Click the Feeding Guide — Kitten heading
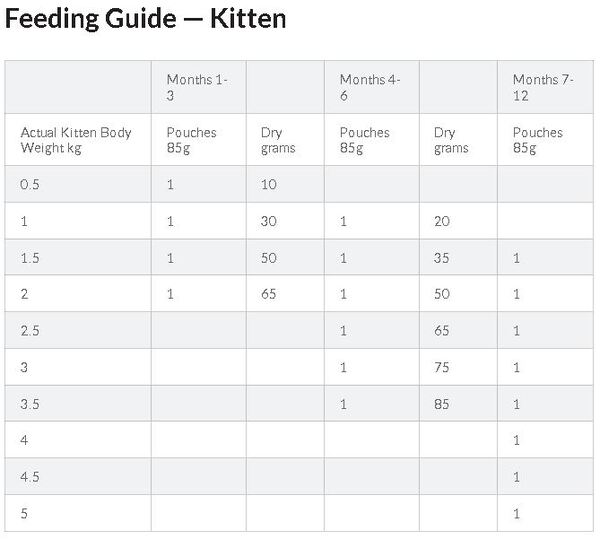This screenshot has height=539, width=600. [145, 18]
